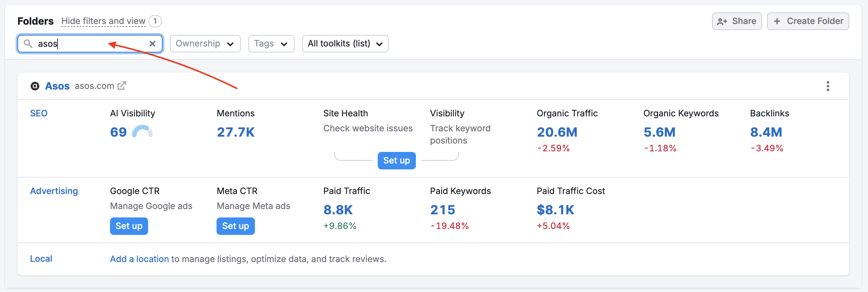Click the Share button
Viewport: 868px width, 292px height.
click(x=736, y=21)
